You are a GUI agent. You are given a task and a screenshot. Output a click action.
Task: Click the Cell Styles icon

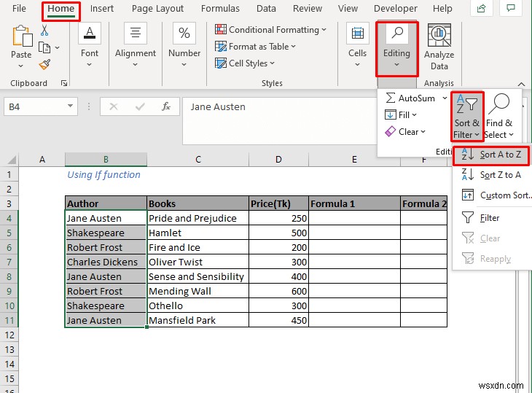click(x=221, y=63)
